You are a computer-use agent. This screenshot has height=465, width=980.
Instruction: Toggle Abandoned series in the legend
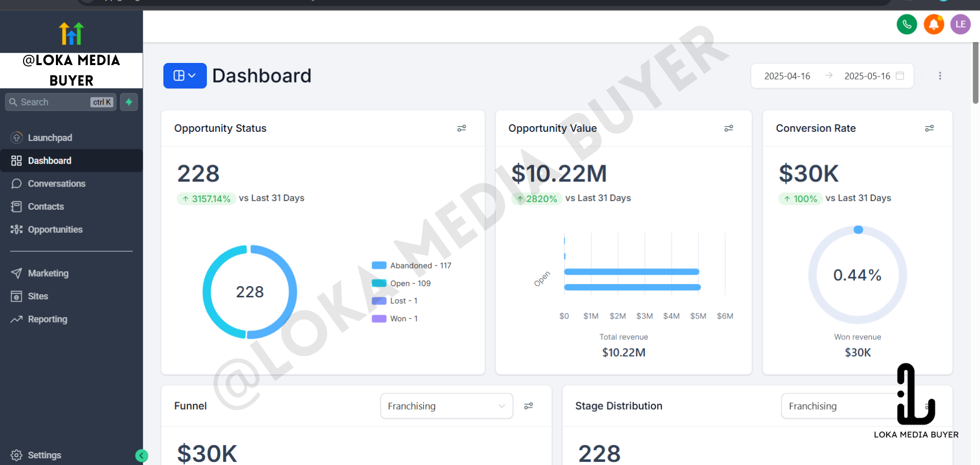click(x=411, y=266)
